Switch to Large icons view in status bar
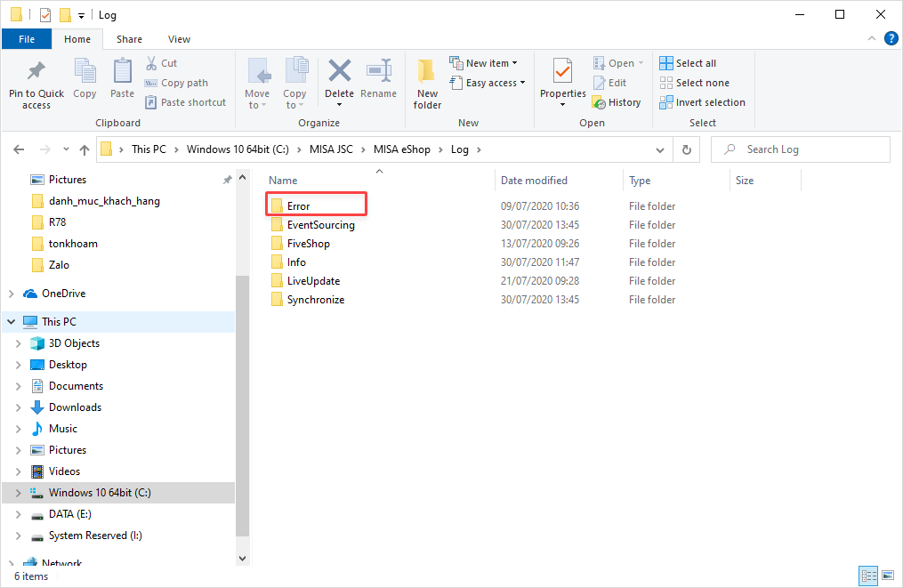Image resolution: width=903 pixels, height=588 pixels. point(888,576)
